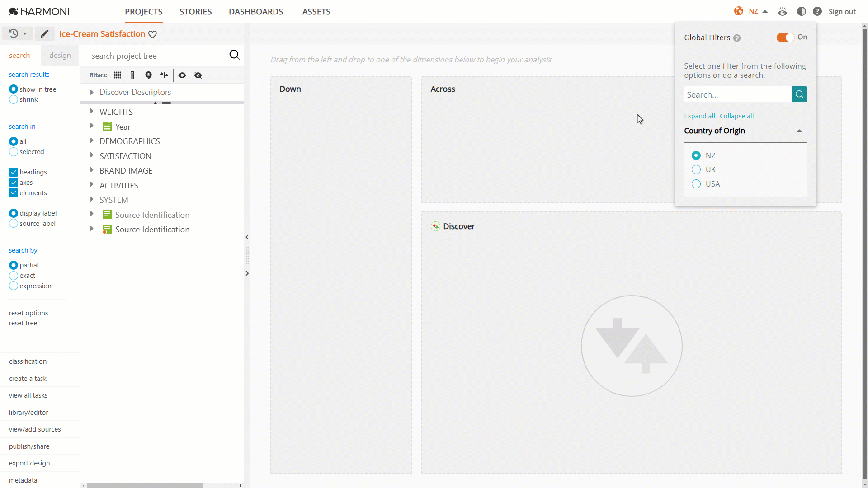Click reset options
This screenshot has width=868, height=488.
[28, 313]
